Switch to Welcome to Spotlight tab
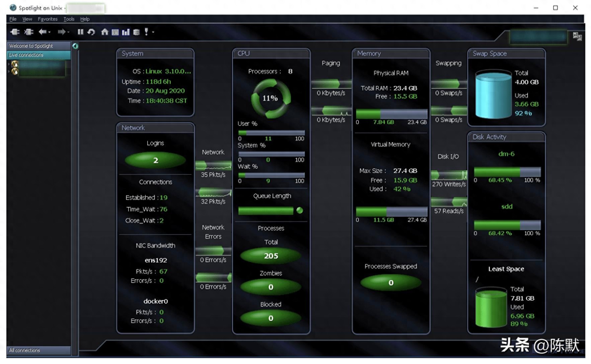 [x=39, y=46]
